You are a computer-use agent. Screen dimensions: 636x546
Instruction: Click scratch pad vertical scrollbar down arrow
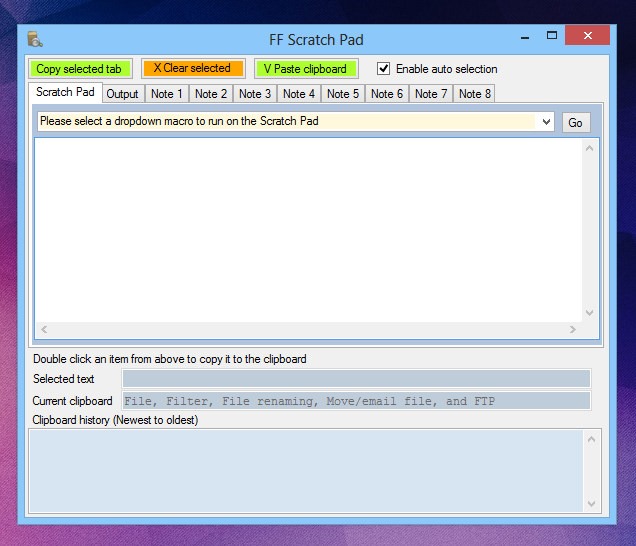pos(590,313)
